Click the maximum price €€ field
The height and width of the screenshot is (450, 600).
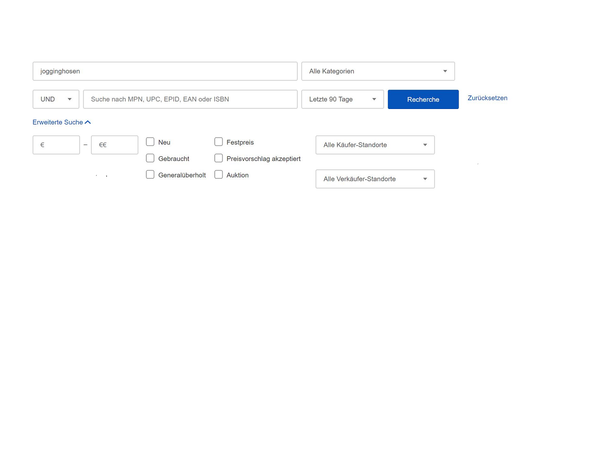(x=115, y=145)
